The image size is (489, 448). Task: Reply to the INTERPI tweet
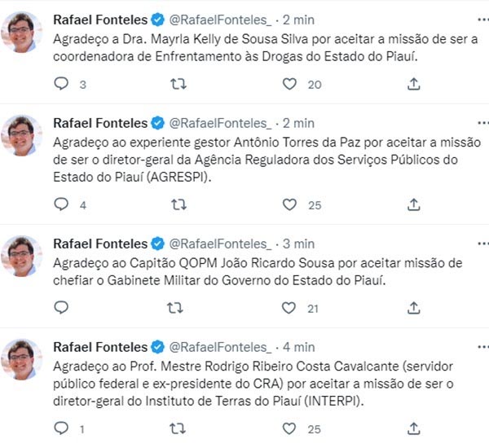pos(61,428)
